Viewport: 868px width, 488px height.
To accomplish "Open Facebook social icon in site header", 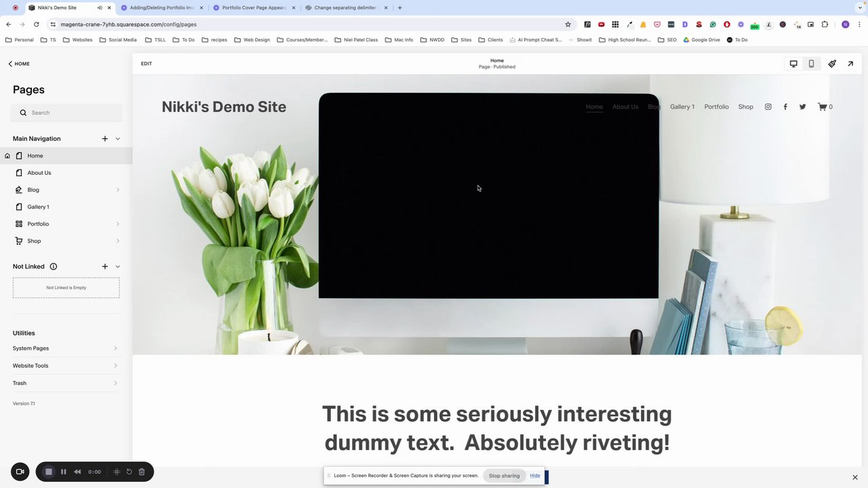I will click(785, 106).
